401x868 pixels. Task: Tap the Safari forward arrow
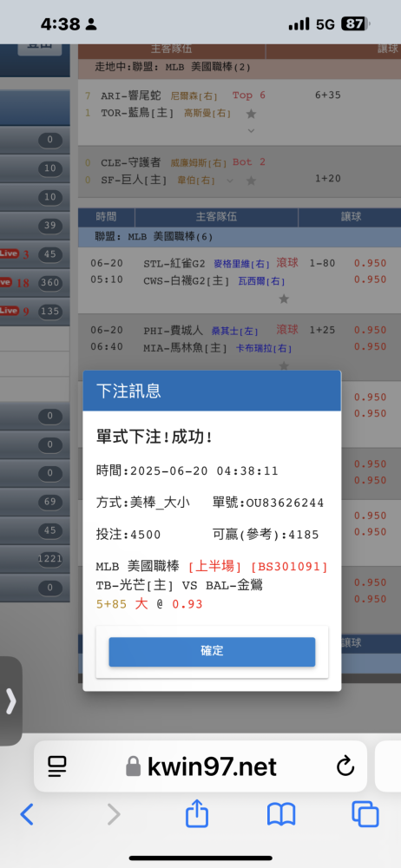(x=114, y=814)
